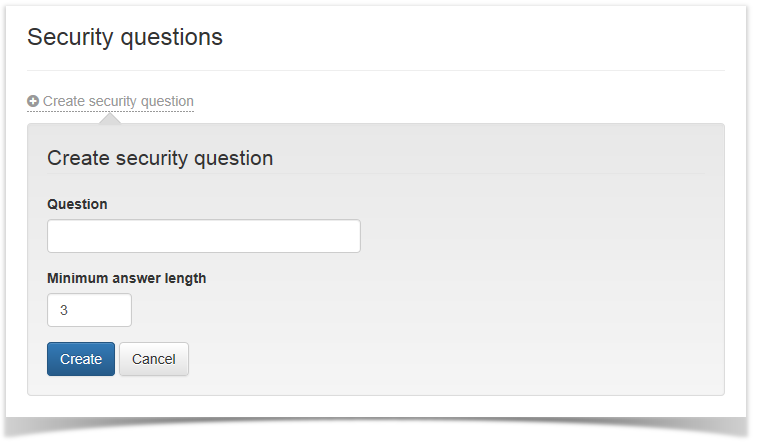The image size is (760, 446).
Task: Submit the new security question form
Action: pyautogui.click(x=80, y=359)
